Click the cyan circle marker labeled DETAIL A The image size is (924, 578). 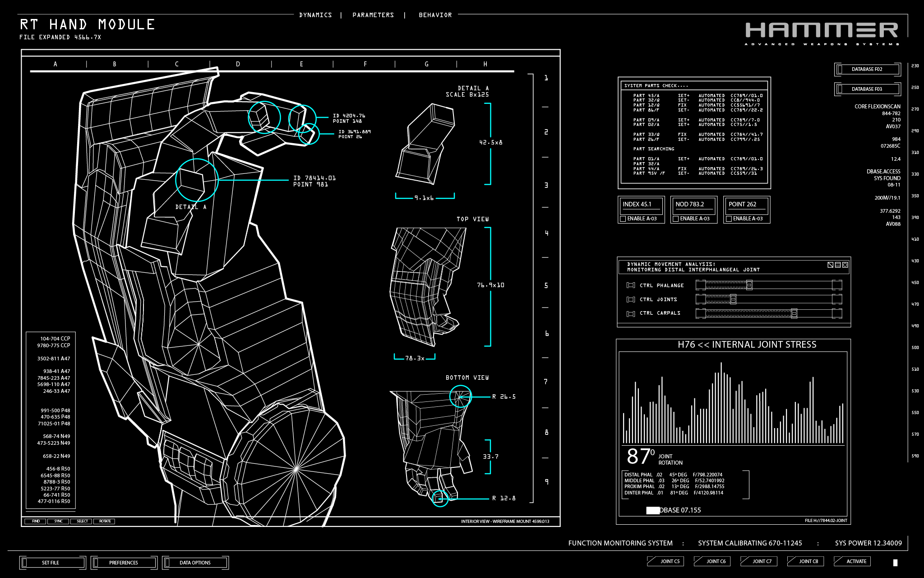click(x=197, y=180)
